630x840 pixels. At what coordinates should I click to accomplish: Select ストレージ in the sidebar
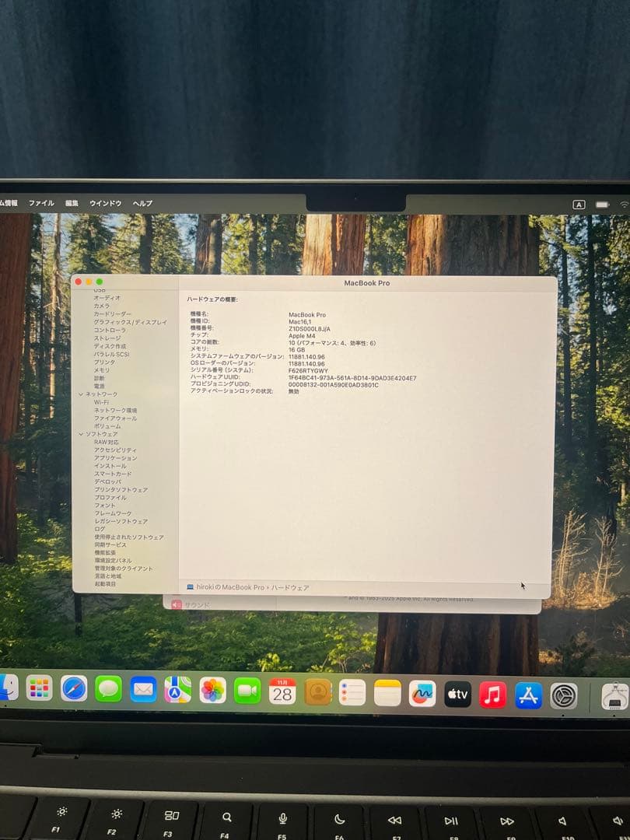pos(107,338)
